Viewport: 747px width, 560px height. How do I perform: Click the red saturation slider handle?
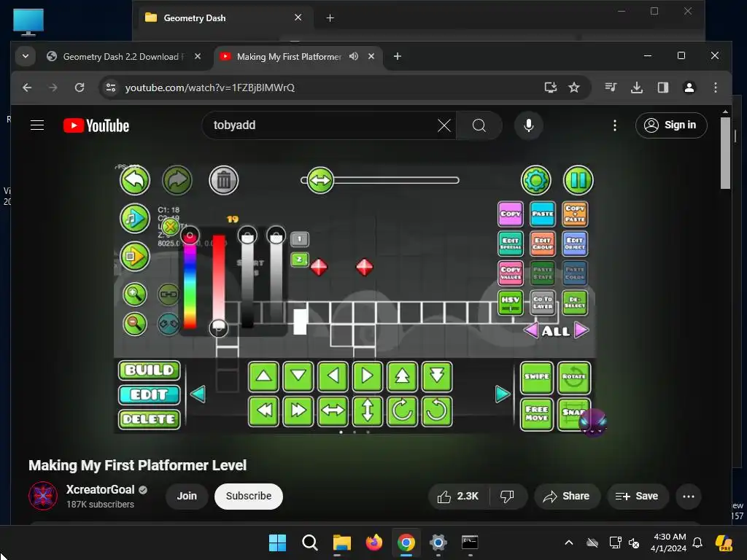coord(219,327)
